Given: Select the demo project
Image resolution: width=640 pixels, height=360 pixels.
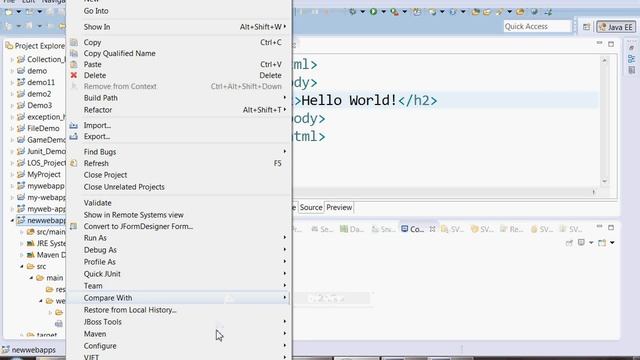Looking at the screenshot, I should (x=37, y=71).
